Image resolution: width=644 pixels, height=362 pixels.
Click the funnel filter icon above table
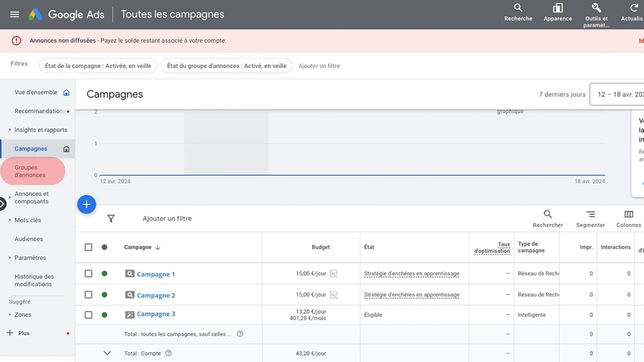pyautogui.click(x=111, y=218)
